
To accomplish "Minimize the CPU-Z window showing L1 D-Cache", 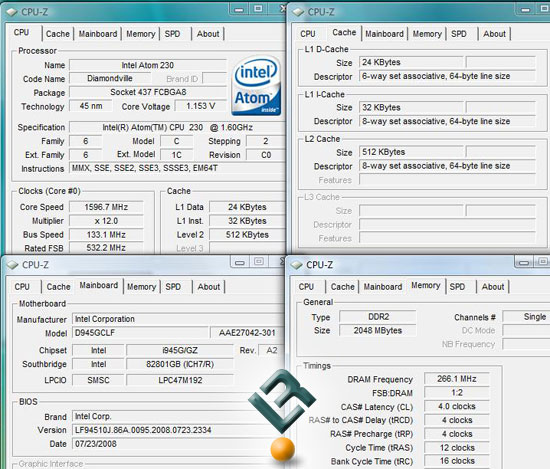I will coord(525,9).
